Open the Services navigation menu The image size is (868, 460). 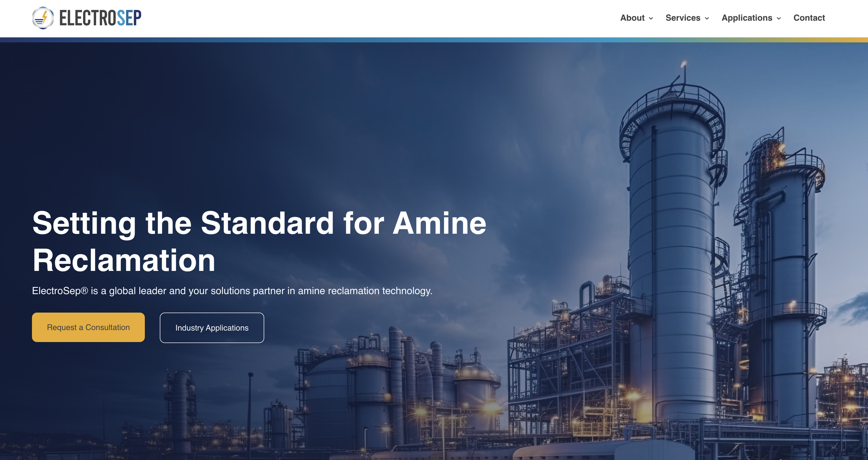tap(682, 18)
